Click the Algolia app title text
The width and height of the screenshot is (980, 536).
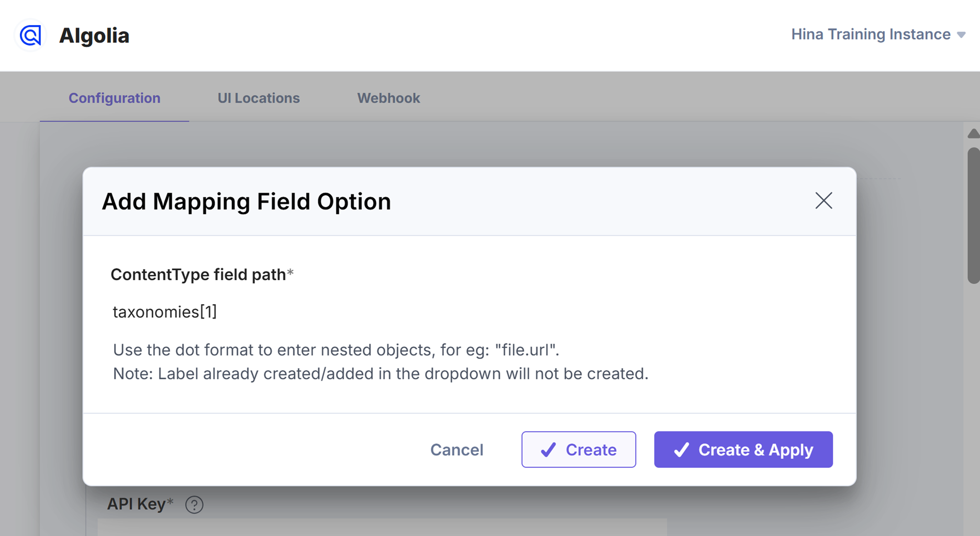(94, 36)
